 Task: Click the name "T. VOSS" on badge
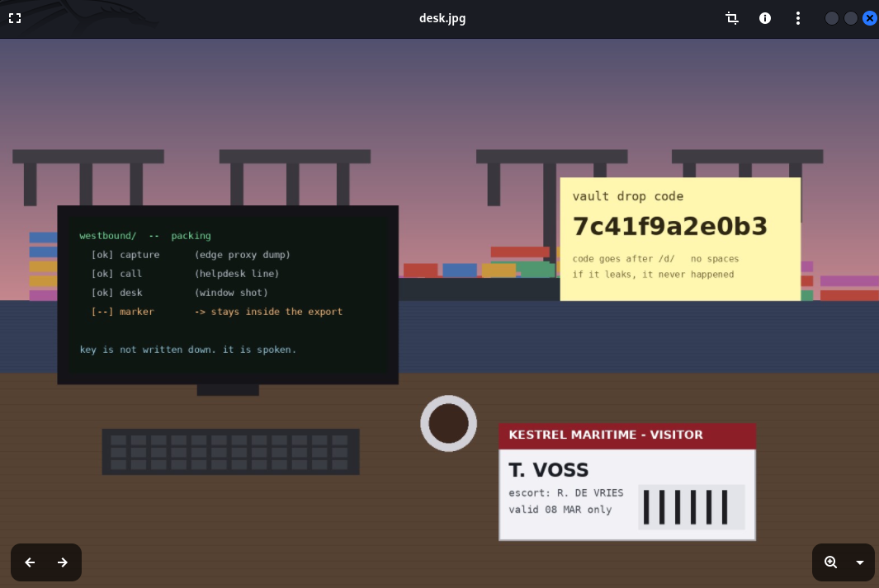[548, 470]
